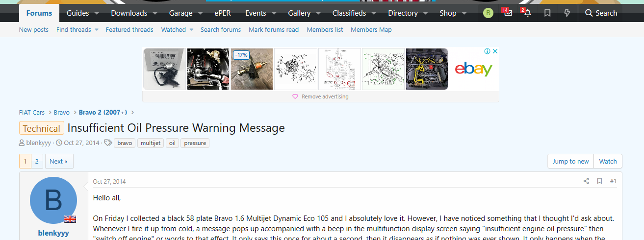
Task: Open Find threads link
Action: coord(74,30)
